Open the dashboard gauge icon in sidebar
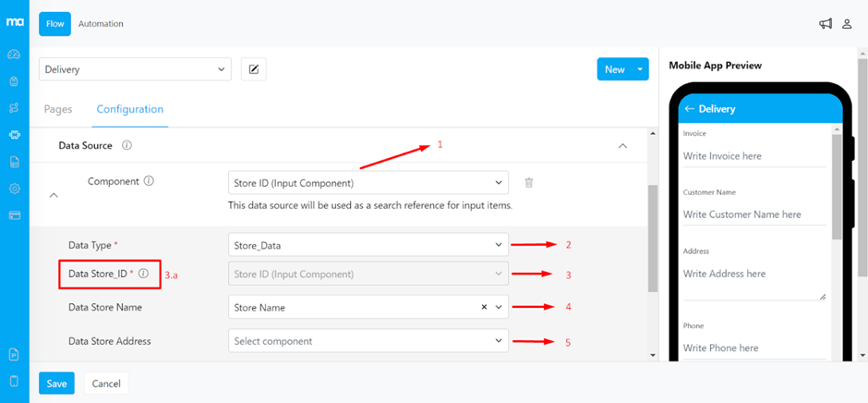The height and width of the screenshot is (403, 868). [x=14, y=55]
